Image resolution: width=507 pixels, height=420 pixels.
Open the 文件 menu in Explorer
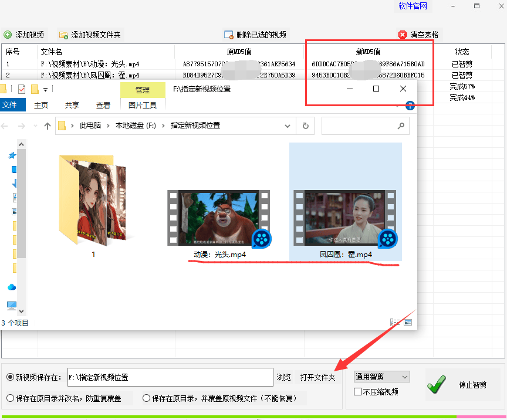coord(11,105)
